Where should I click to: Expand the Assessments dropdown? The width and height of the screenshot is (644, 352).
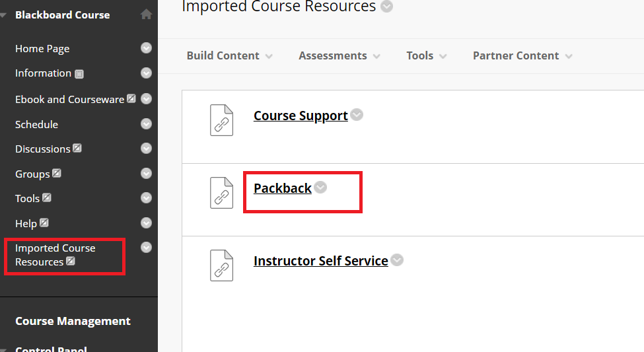click(340, 56)
